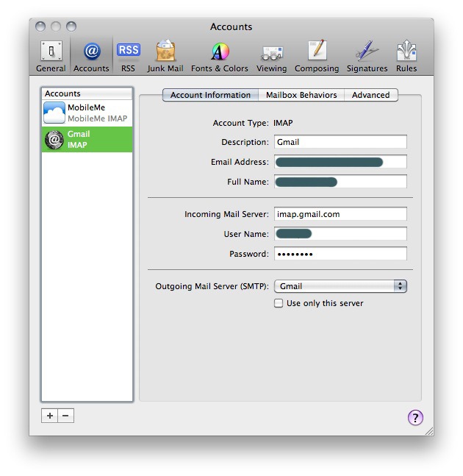Click the 'Incoming Mail Server:' label
463x476 pixels.
point(226,214)
